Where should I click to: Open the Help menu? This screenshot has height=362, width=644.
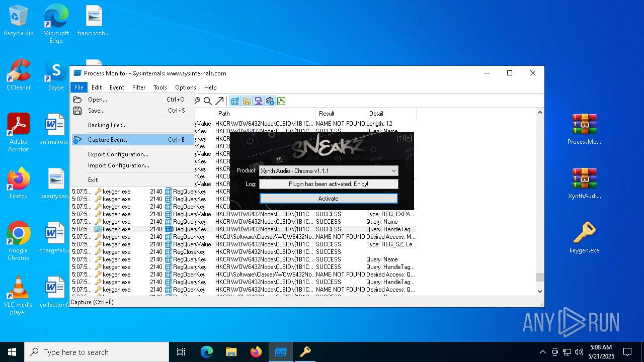pos(210,87)
